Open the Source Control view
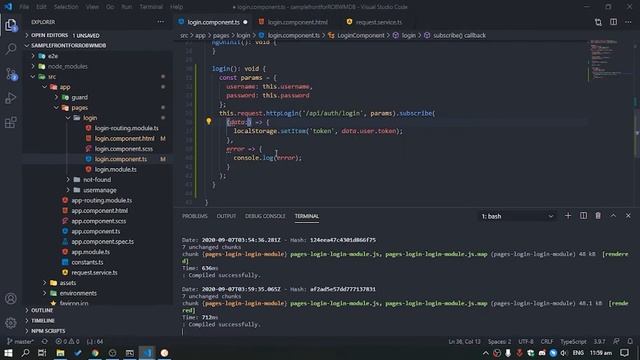 tap(11, 74)
